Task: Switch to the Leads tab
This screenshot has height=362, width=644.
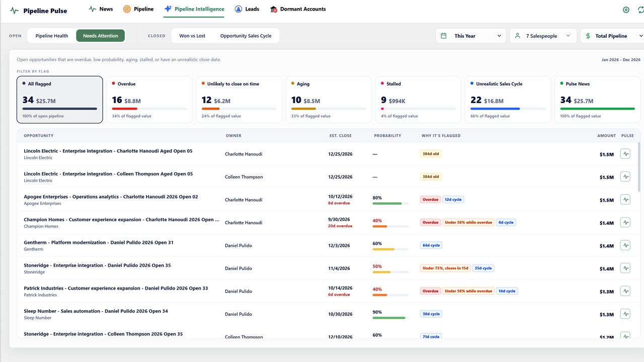Action: (x=247, y=9)
